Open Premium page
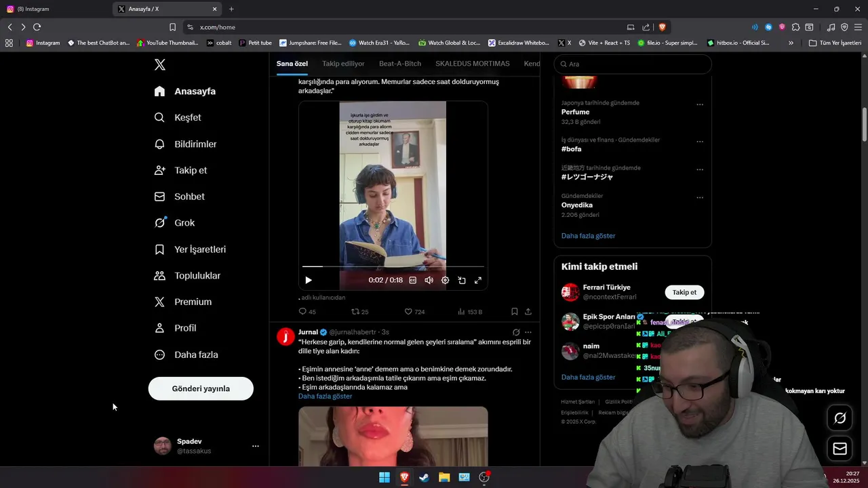 point(183,302)
